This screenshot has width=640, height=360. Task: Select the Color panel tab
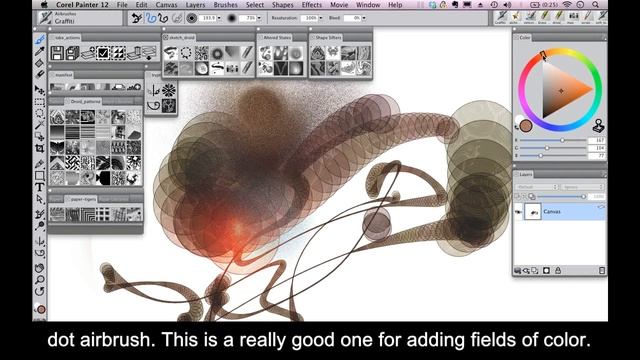(x=523, y=38)
